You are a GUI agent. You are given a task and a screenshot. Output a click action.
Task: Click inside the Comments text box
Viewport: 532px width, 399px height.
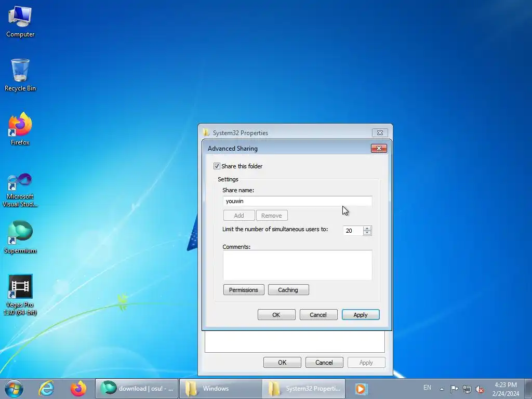point(298,265)
